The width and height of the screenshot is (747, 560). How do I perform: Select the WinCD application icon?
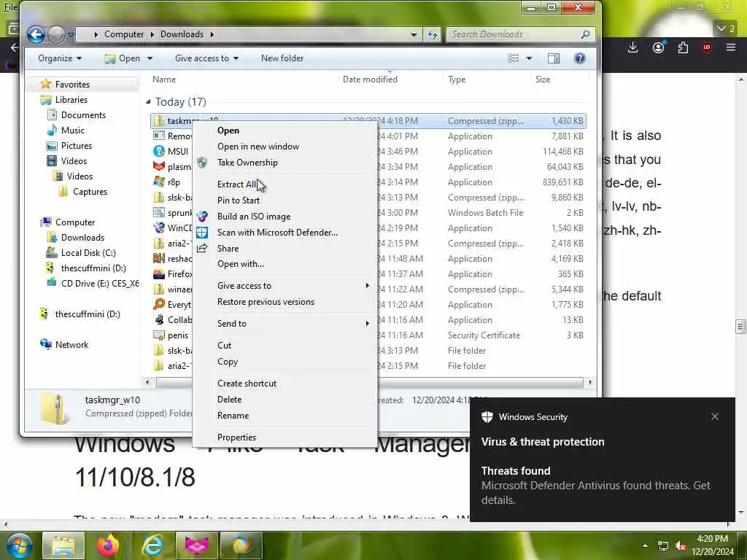pyautogui.click(x=158, y=227)
